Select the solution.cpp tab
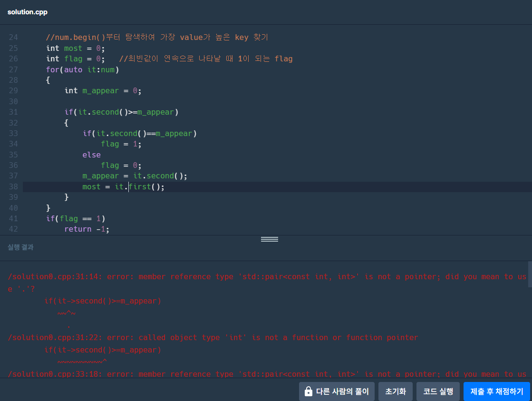 coord(27,12)
